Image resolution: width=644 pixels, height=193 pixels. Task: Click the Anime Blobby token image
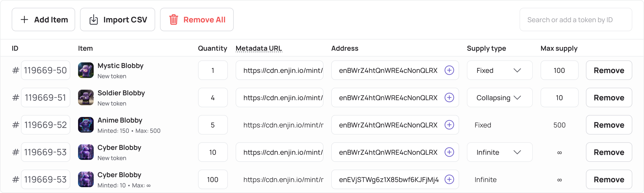click(x=86, y=125)
